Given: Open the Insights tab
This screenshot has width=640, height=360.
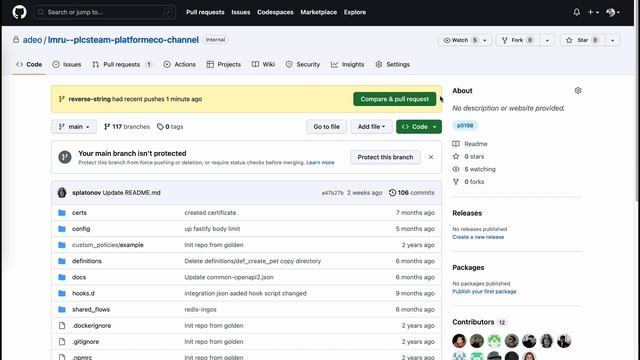Looking at the screenshot, I should [347, 64].
